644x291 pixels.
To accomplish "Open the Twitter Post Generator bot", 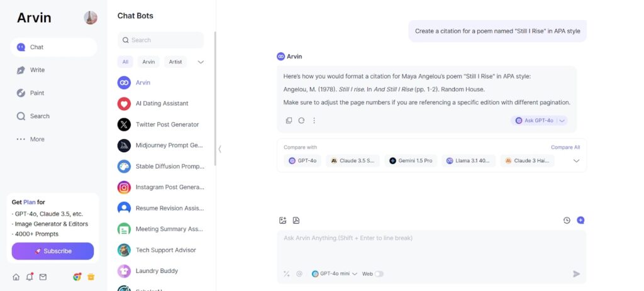I will coord(160,124).
